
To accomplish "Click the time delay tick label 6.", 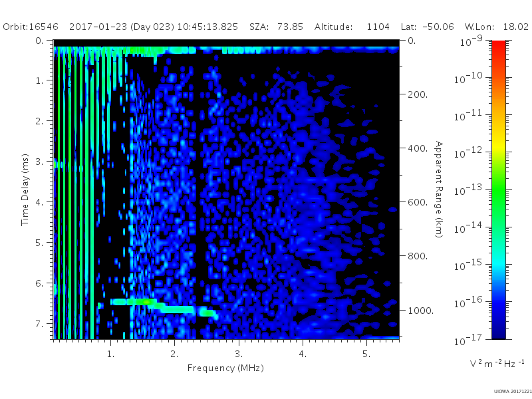I will click(x=40, y=283).
